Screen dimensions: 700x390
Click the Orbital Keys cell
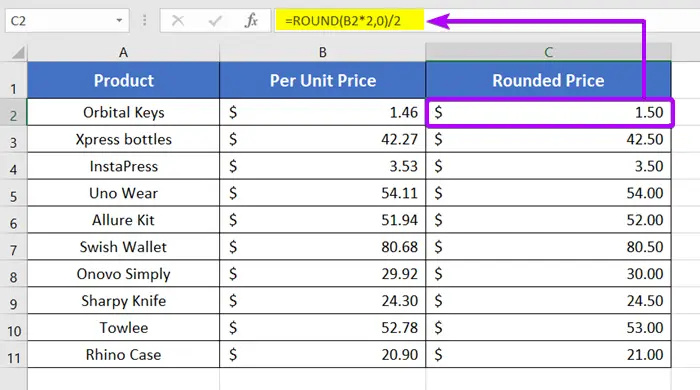(123, 112)
